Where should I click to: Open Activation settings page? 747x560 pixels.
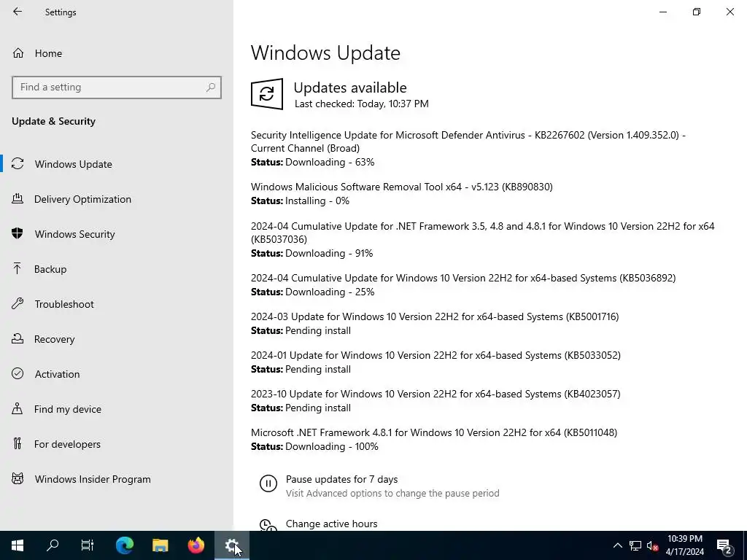pyautogui.click(x=57, y=374)
